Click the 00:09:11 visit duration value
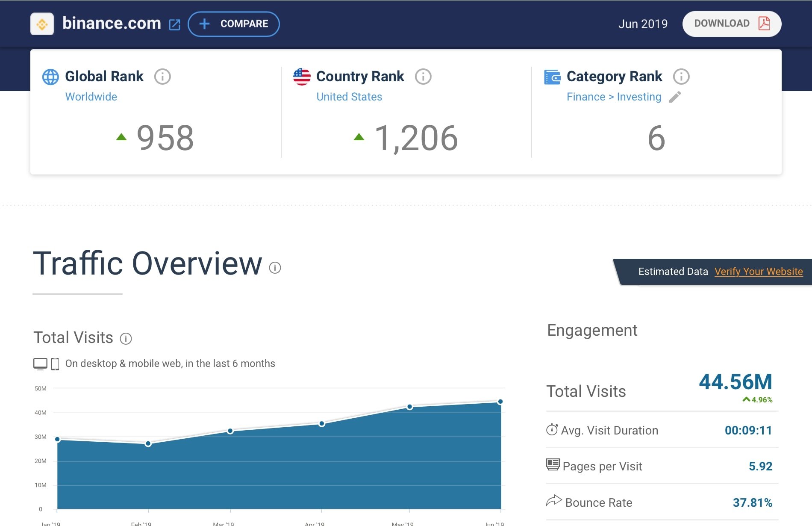 coord(748,430)
